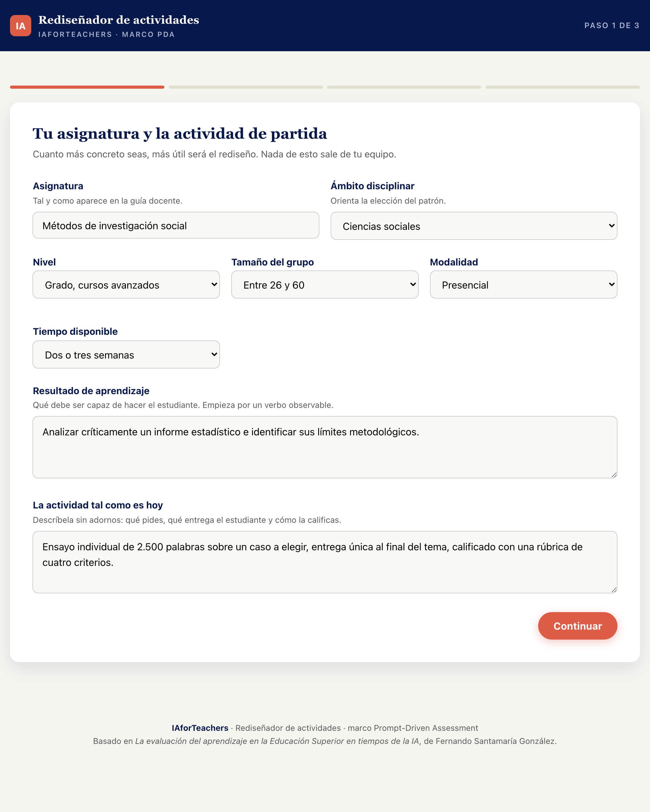
Task: Open the Tiempo disponible dropdown
Action: tap(126, 354)
